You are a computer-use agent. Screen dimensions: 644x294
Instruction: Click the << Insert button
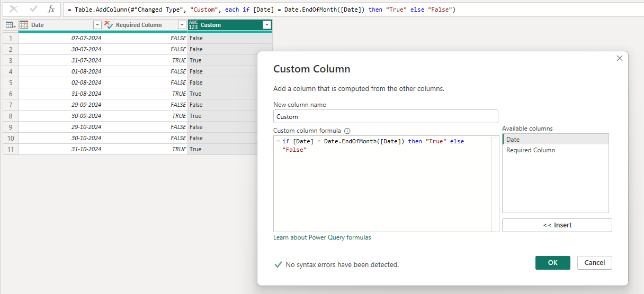pos(557,225)
